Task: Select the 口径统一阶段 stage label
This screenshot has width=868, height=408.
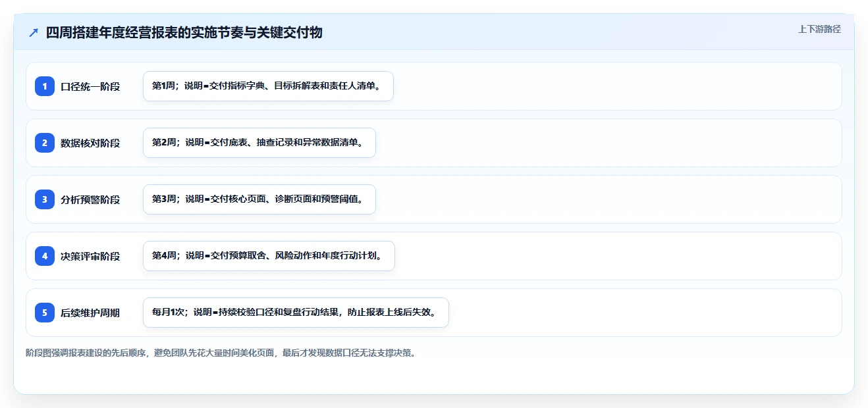Action: (x=90, y=86)
